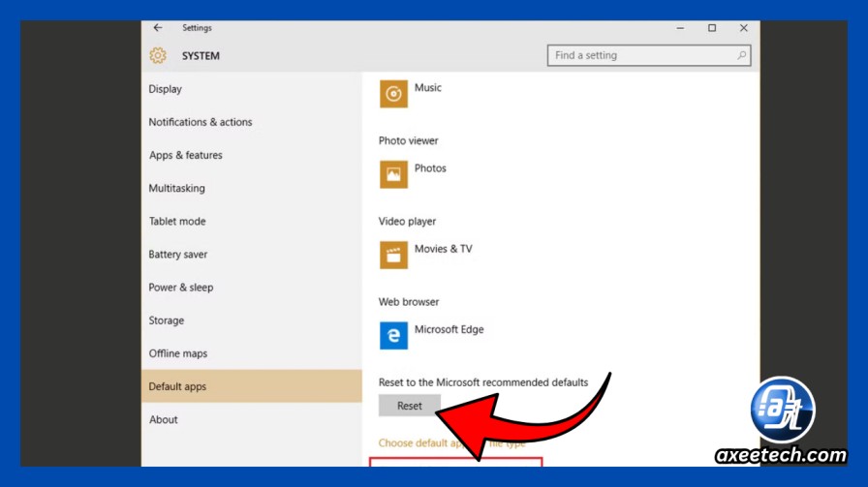This screenshot has height=487, width=868.
Task: Go to Storage settings
Action: (166, 320)
